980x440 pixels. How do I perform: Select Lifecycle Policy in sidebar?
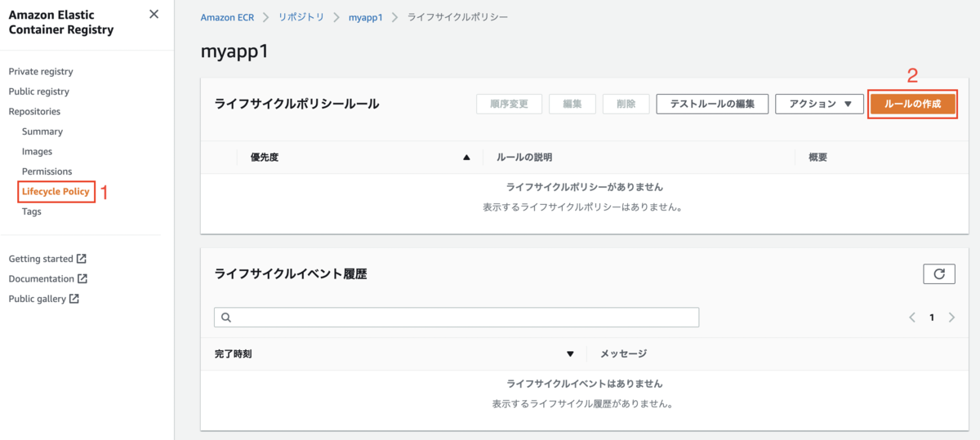[56, 192]
